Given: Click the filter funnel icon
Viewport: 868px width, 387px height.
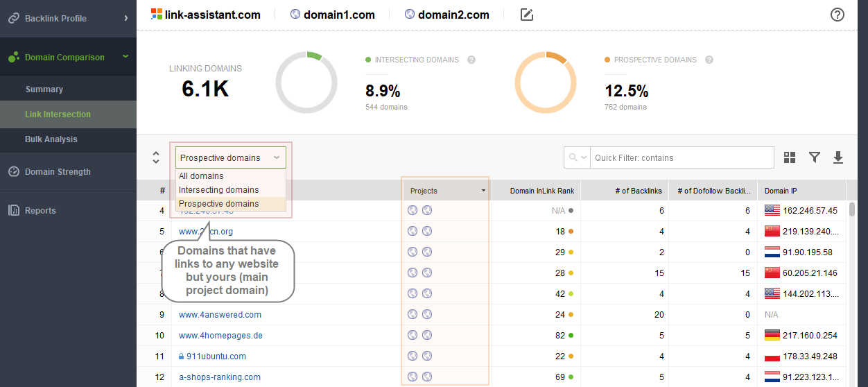Looking at the screenshot, I should tap(815, 157).
